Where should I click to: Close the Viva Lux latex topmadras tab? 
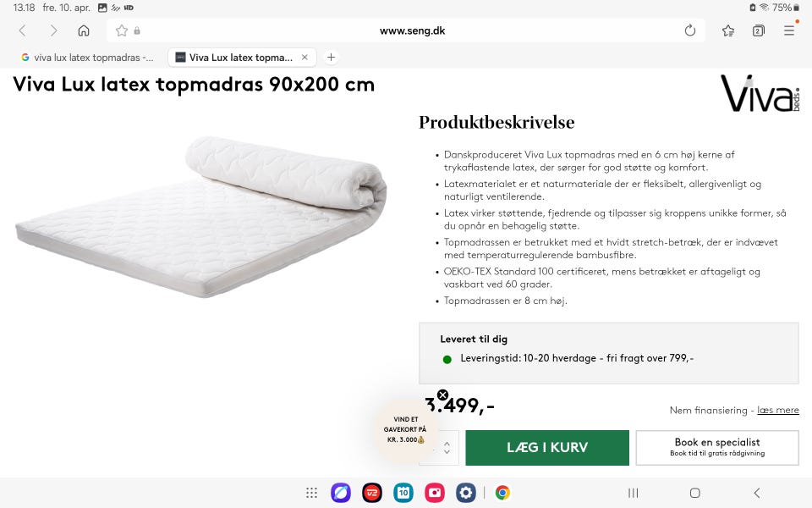coord(304,57)
